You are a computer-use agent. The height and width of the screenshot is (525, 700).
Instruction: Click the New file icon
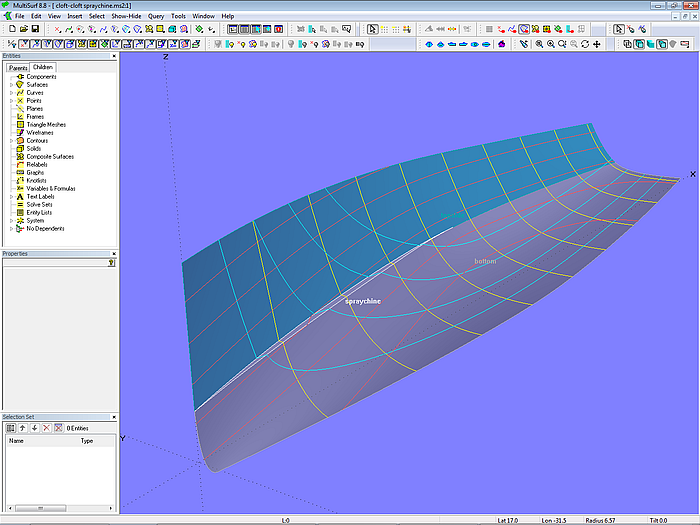click(11, 29)
